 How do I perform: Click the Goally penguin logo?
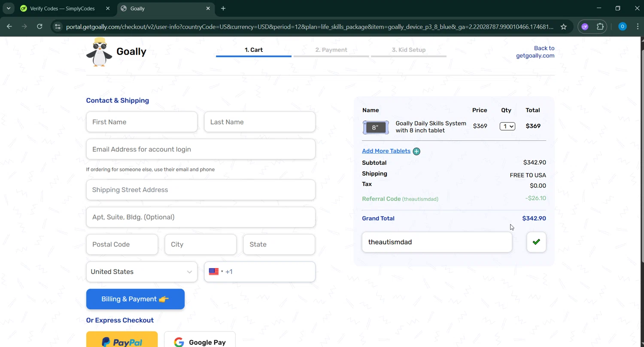[x=99, y=52]
